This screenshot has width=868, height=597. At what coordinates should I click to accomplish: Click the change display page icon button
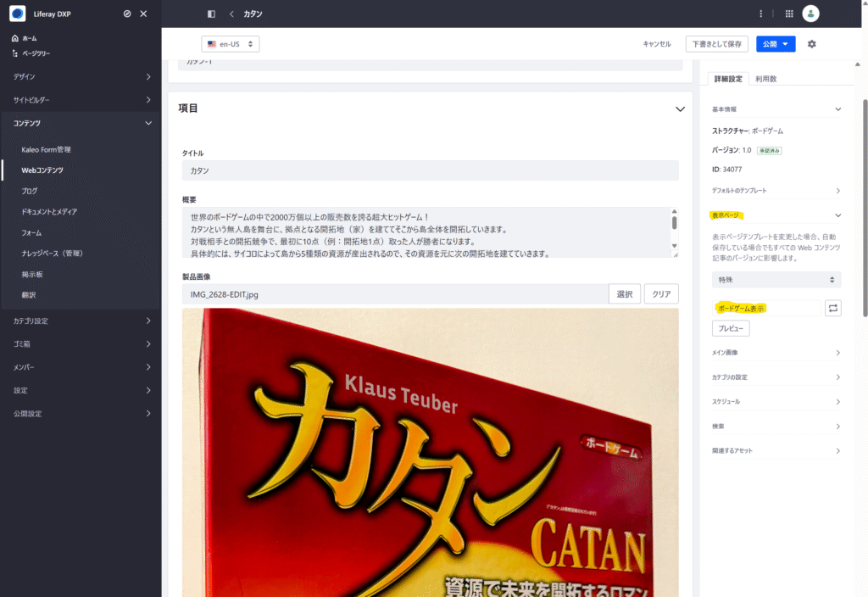click(832, 309)
